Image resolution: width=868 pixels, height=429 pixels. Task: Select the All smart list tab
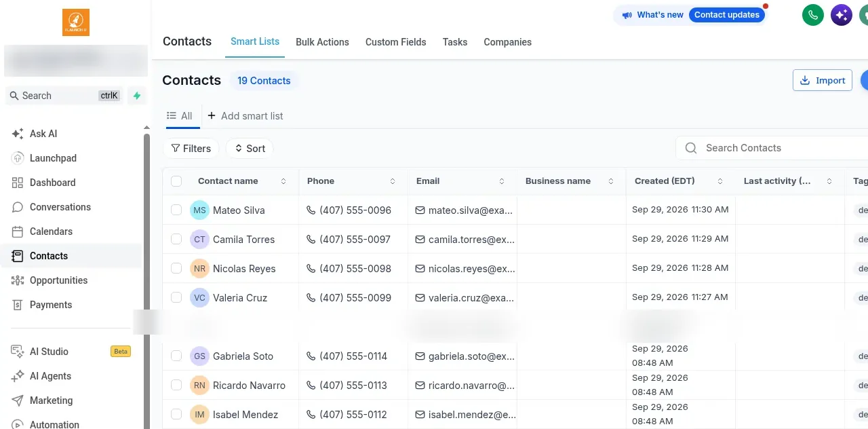point(180,116)
